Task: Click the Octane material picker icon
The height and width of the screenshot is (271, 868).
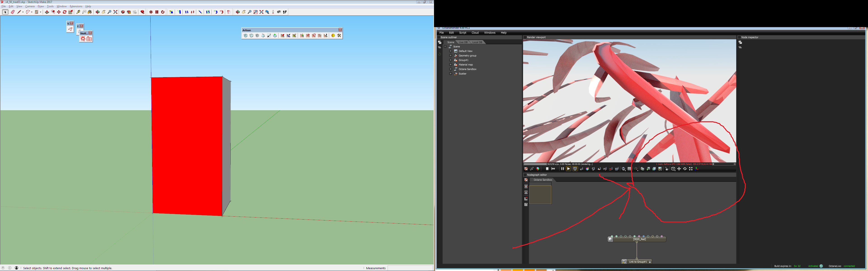Action: [593, 169]
